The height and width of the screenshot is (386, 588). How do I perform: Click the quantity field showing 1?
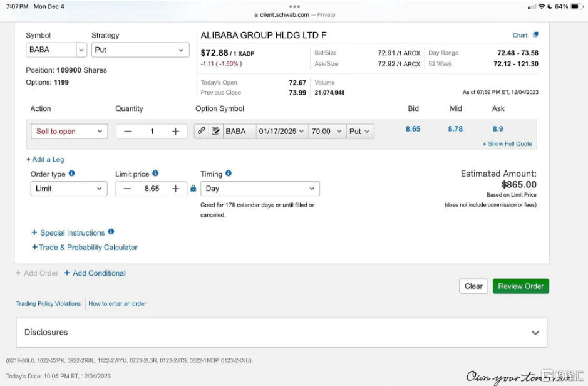(152, 132)
